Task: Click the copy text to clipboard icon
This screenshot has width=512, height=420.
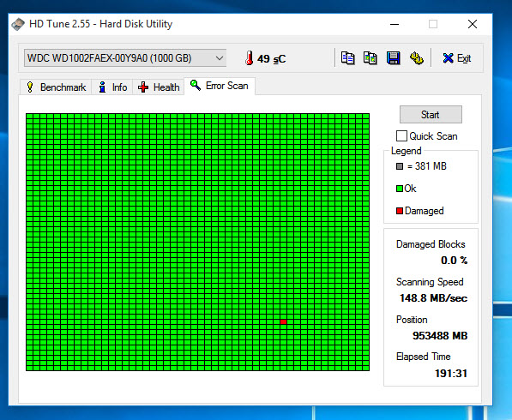Action: coord(347,58)
